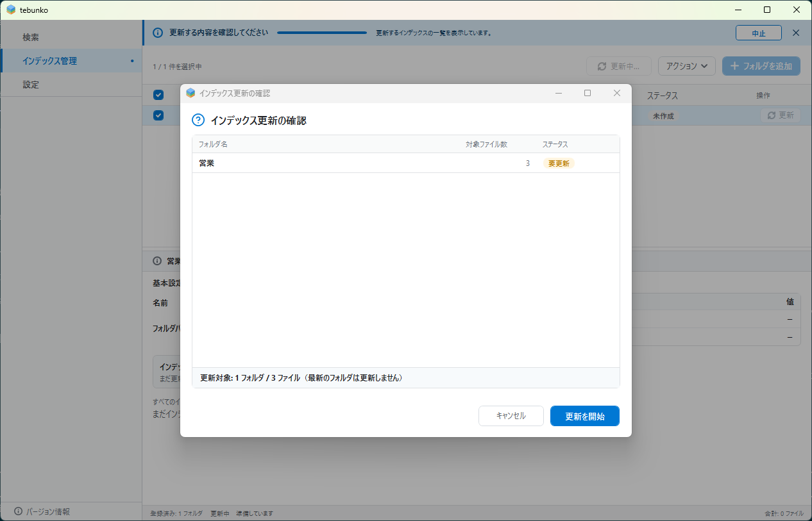The height and width of the screenshot is (521, 812).
Task: Click the tebunko app icon in title bar
Action: click(x=11, y=10)
